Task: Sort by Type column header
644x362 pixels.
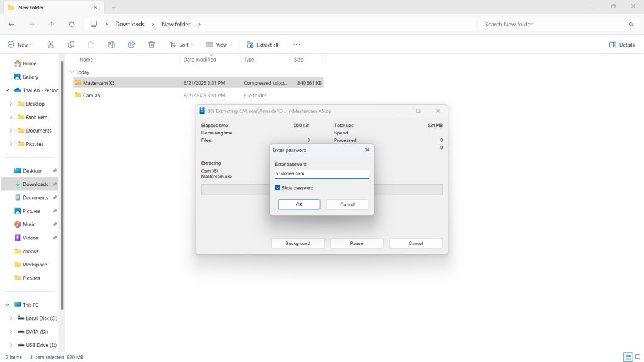Action: [x=249, y=60]
